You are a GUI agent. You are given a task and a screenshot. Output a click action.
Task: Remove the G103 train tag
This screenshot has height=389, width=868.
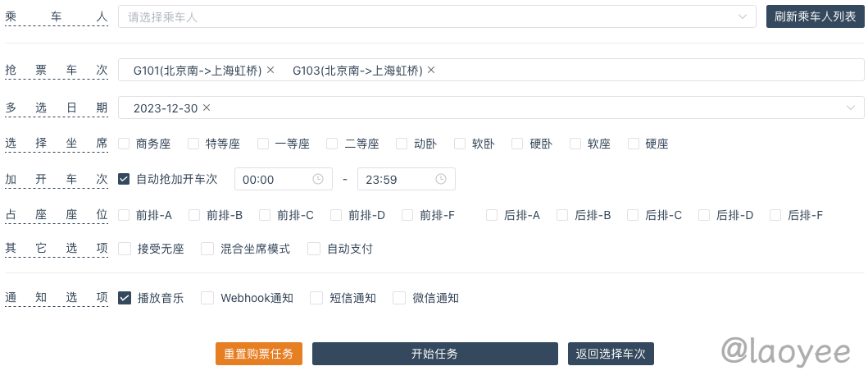click(x=431, y=71)
